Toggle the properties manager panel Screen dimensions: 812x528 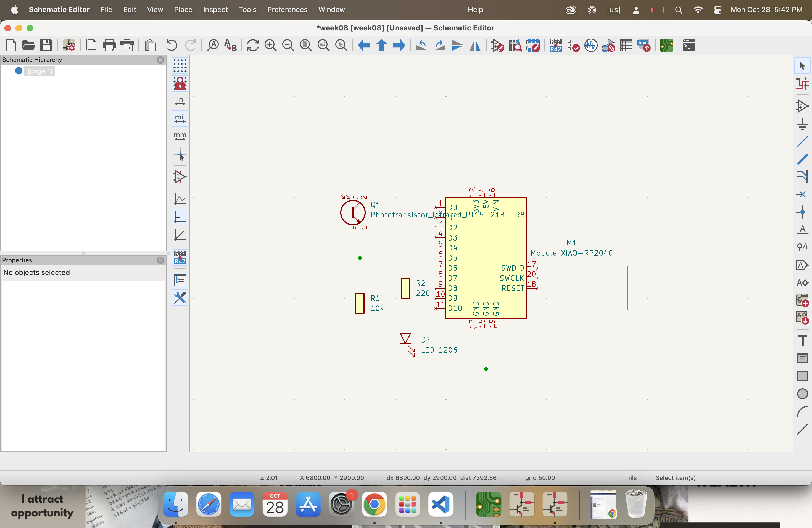click(x=180, y=298)
